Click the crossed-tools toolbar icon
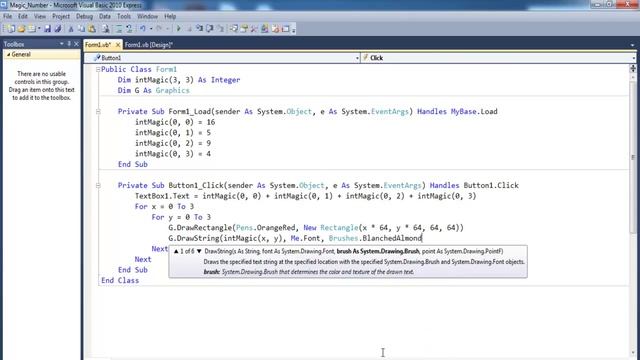The width and height of the screenshot is (640, 360). 254,29
